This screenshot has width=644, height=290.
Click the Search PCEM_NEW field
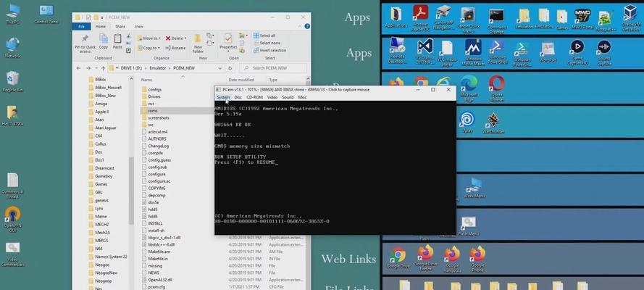(272, 68)
